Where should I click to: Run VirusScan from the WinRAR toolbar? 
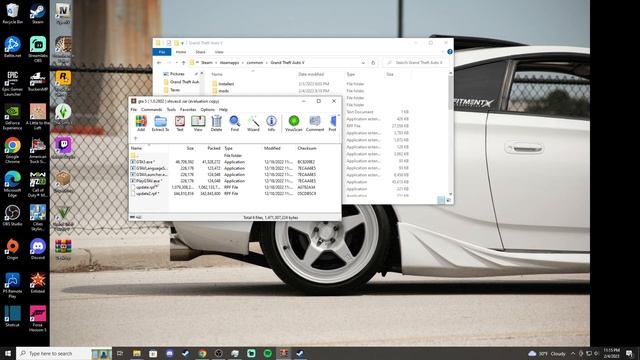pos(293,123)
